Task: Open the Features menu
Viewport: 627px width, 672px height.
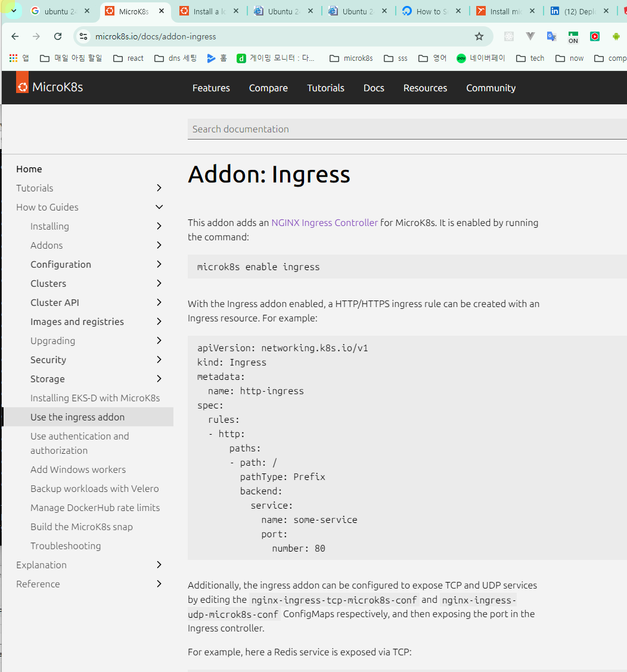Action: [211, 88]
